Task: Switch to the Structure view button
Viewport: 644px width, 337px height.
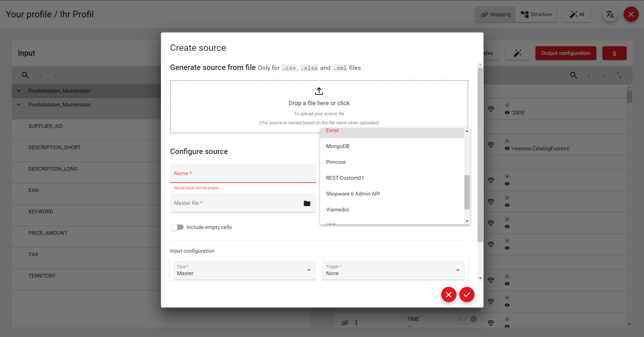Action: [x=536, y=14]
